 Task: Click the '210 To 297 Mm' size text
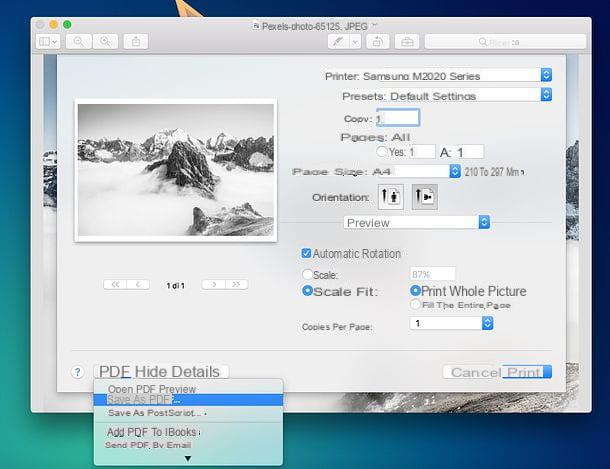(492, 172)
